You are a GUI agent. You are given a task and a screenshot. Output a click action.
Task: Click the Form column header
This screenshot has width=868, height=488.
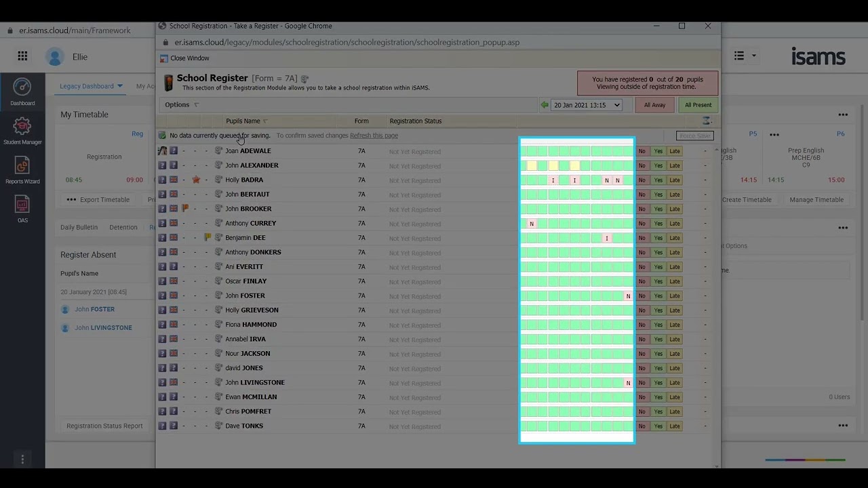point(361,121)
